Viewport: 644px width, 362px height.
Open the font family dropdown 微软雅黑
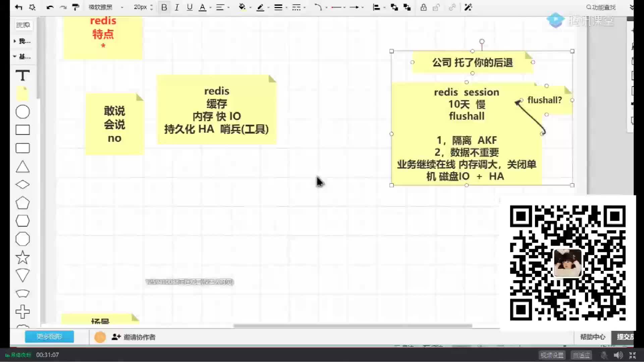pyautogui.click(x=105, y=7)
